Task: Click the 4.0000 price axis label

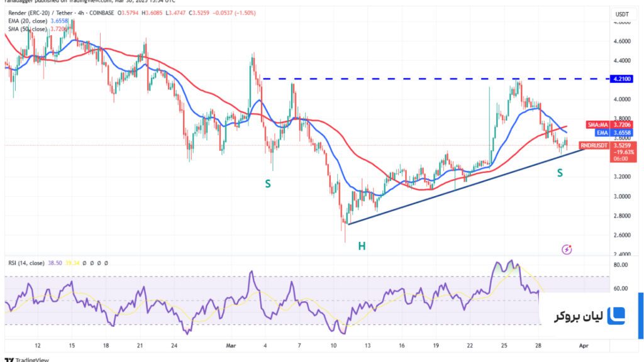Action: pos(622,99)
